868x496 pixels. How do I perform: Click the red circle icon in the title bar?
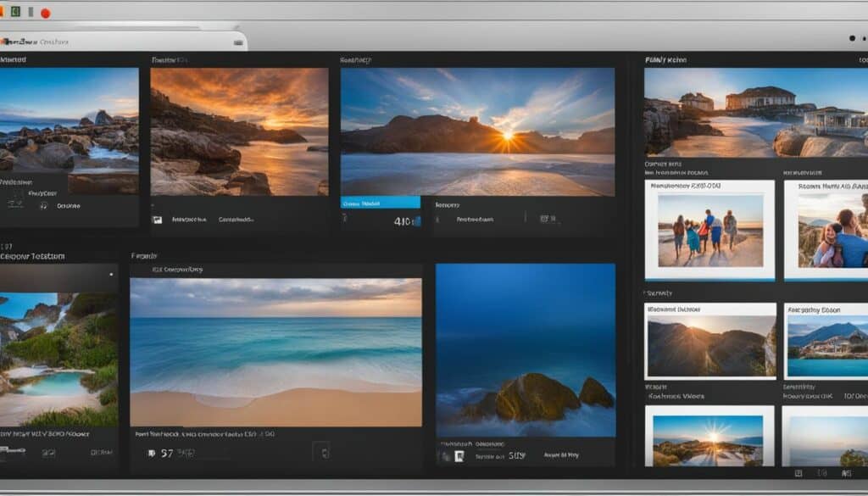(x=46, y=13)
